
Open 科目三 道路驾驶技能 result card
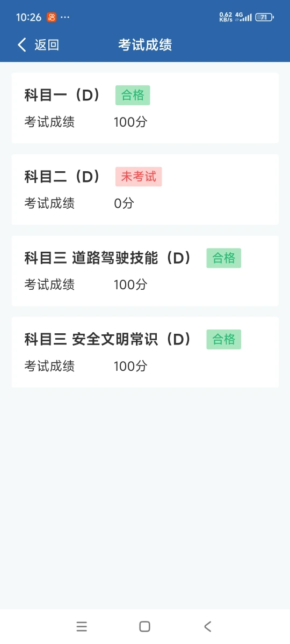(x=145, y=271)
